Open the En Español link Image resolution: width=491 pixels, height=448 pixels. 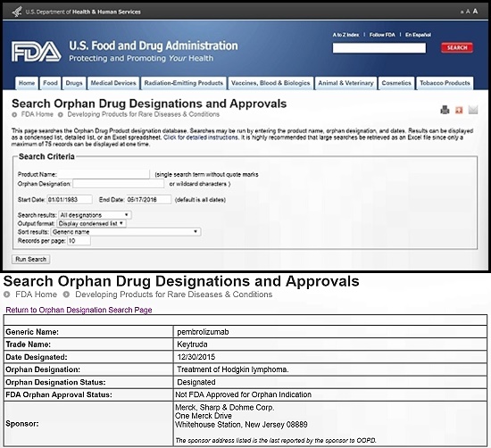coord(418,35)
